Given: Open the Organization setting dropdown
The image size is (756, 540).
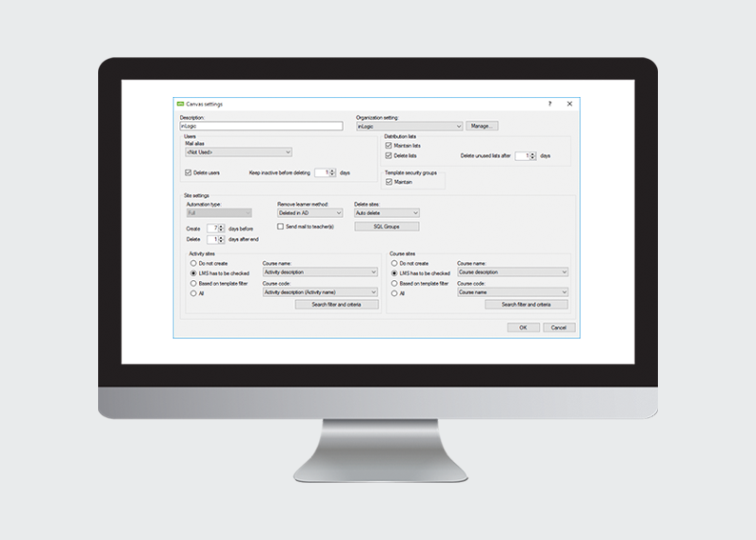Looking at the screenshot, I should 409,126.
